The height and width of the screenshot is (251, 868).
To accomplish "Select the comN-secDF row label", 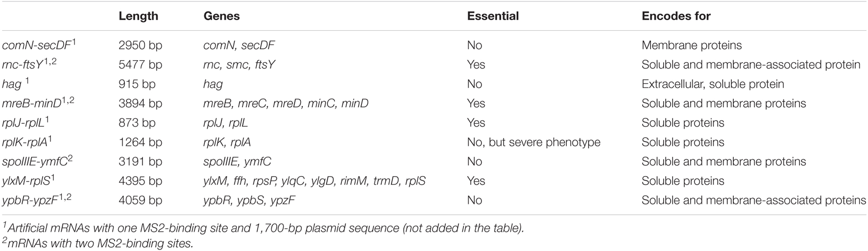I will point(39,45).
